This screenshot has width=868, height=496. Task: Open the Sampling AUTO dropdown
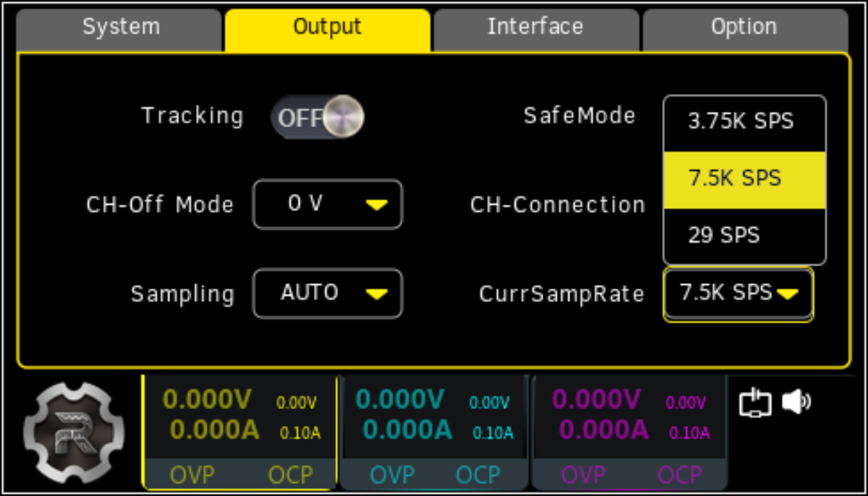327,294
